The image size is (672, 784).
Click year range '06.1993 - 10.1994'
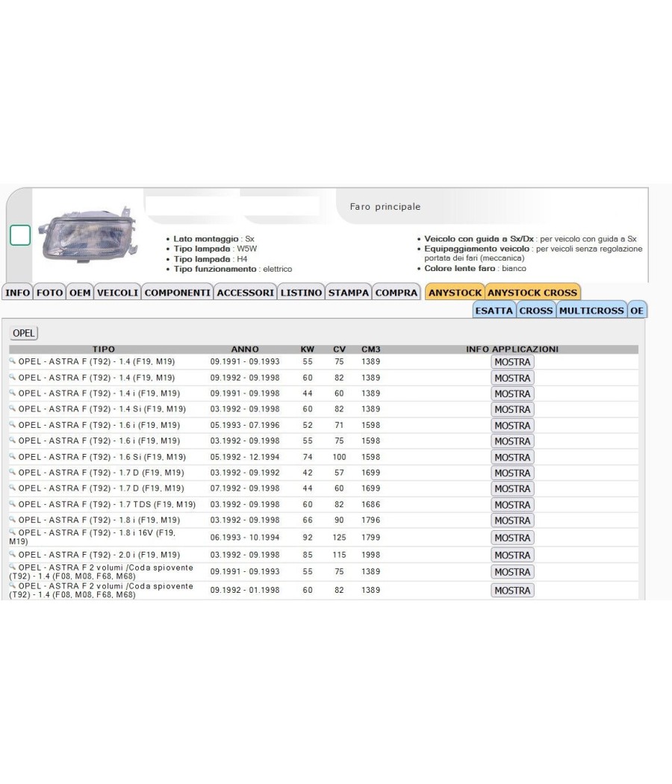(245, 538)
